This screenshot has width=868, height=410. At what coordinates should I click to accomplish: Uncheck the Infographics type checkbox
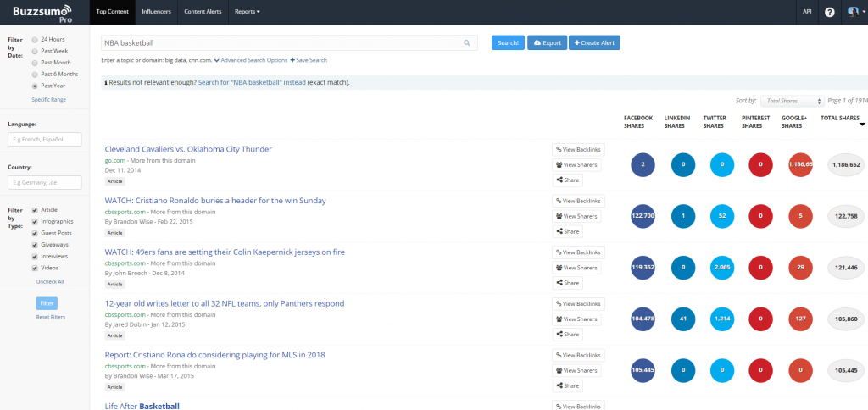tap(35, 221)
